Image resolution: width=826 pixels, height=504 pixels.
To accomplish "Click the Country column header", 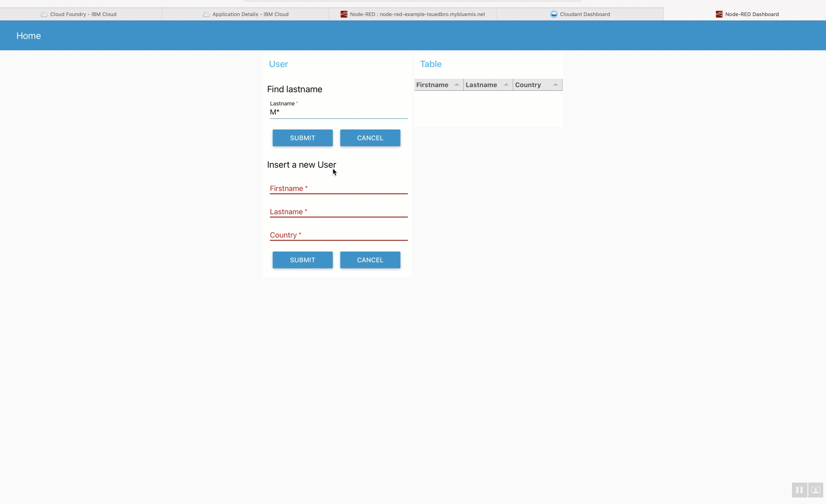I will 537,85.
